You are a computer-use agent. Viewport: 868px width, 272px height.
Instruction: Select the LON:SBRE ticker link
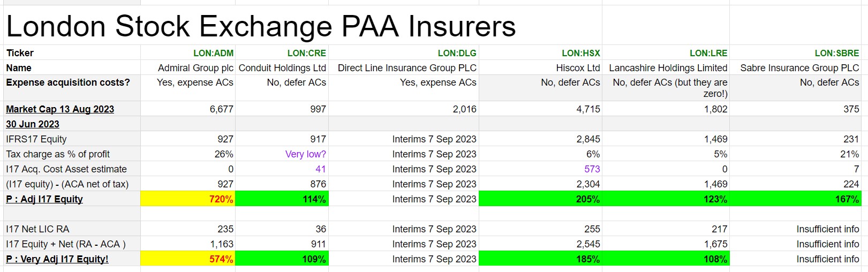[836, 53]
